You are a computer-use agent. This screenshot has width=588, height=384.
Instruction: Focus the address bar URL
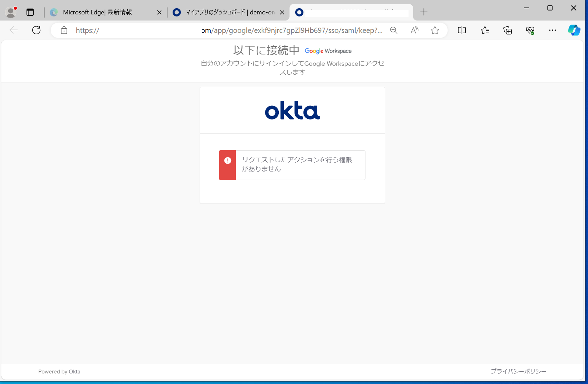[229, 30]
